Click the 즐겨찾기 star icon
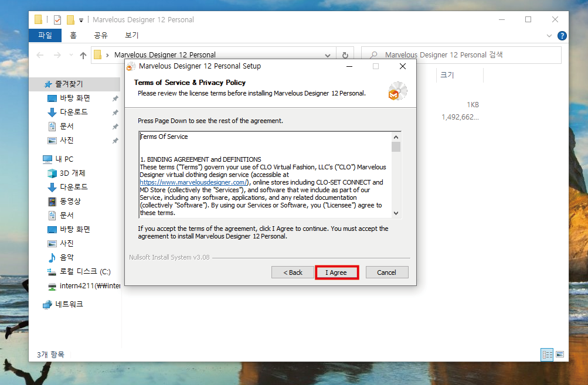The image size is (588, 385). (x=48, y=84)
